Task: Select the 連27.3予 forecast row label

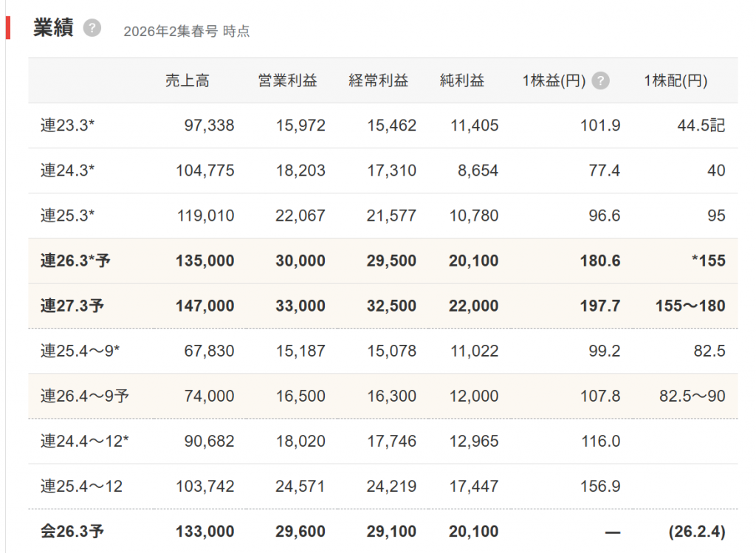Action: (72, 306)
